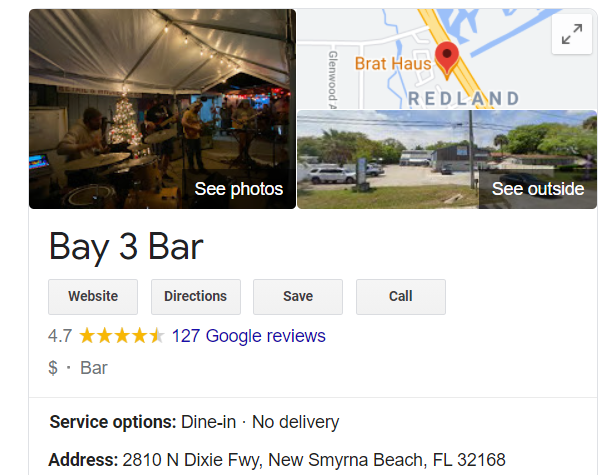Select the Brat Haus map label
This screenshot has height=475, width=604.
coord(393,64)
